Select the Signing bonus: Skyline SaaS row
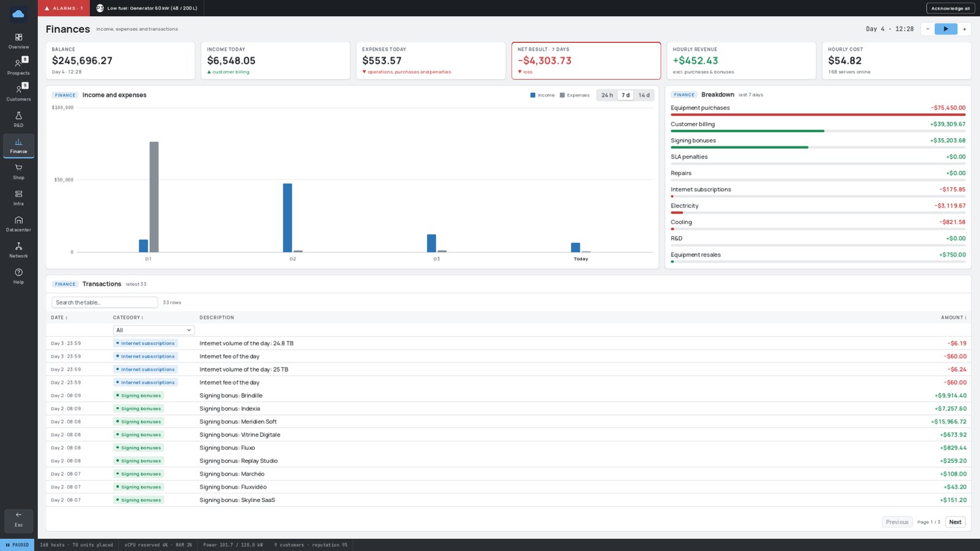This screenshot has width=980, height=551. (x=508, y=500)
